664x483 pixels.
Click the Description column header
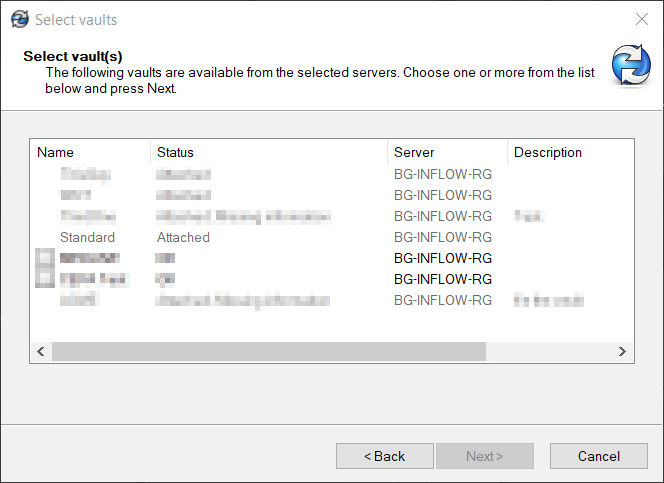coord(570,152)
